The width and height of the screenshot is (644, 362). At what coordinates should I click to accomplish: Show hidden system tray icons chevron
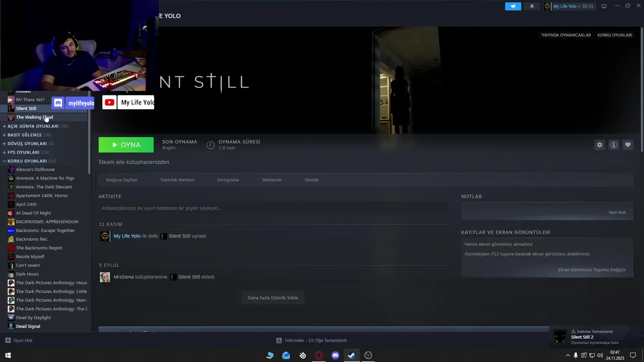568,355
